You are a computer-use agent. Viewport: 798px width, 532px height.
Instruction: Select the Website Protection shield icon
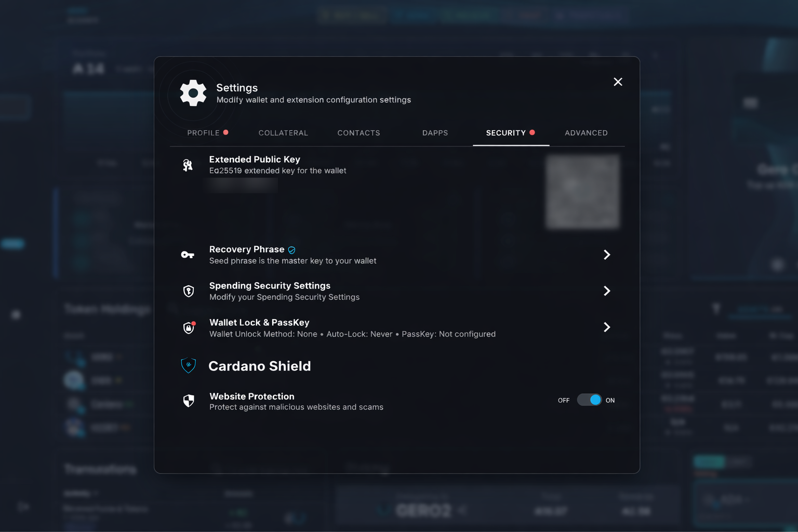(188, 401)
